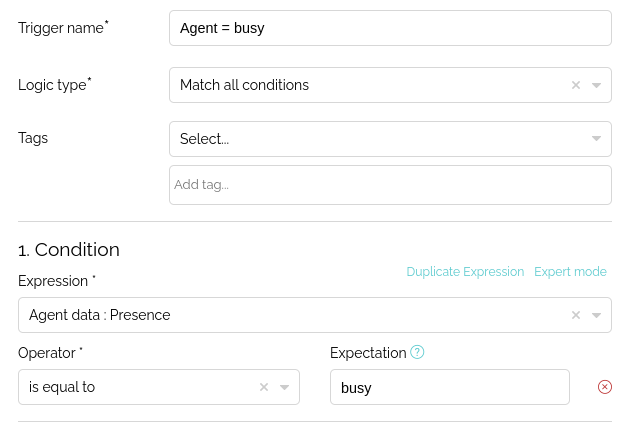
Task: Click the Expectation field containing busy
Action: tap(450, 387)
